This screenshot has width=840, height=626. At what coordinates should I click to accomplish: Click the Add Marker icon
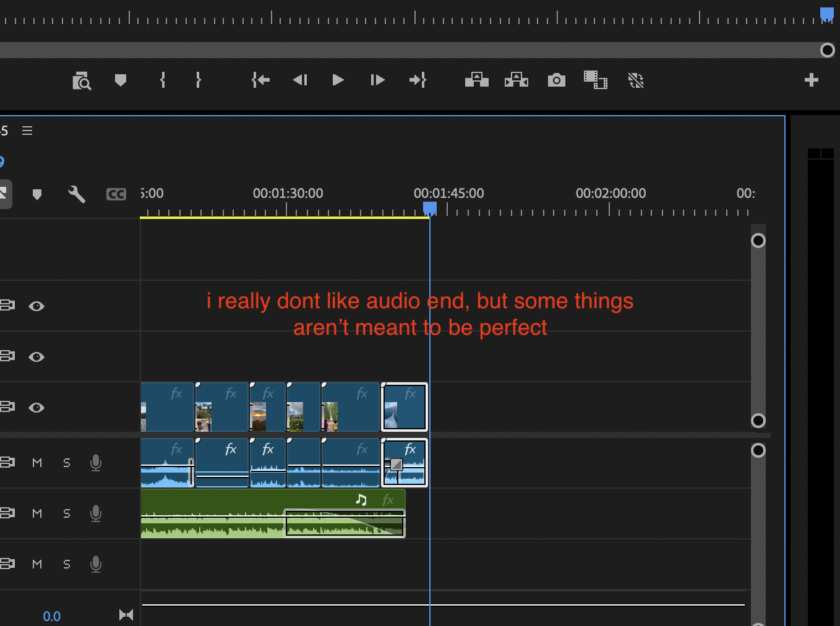[x=121, y=80]
